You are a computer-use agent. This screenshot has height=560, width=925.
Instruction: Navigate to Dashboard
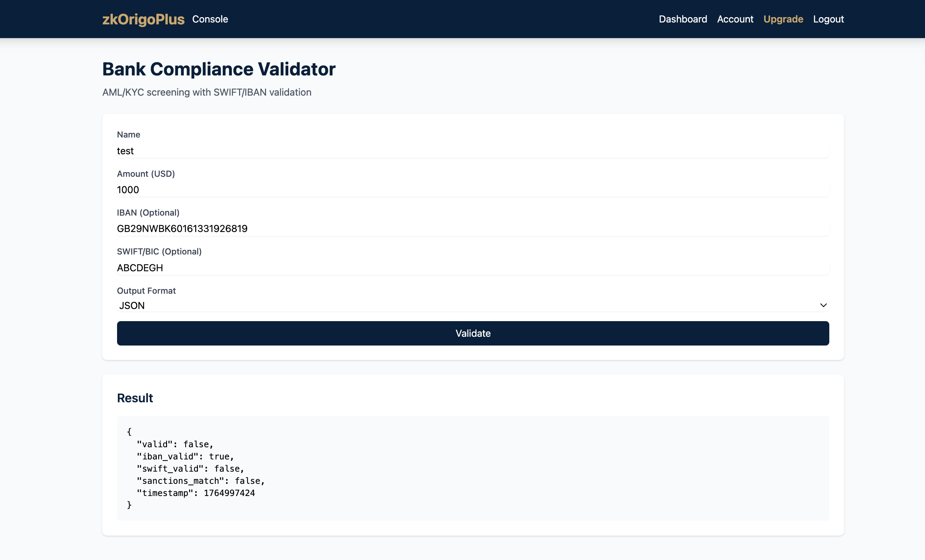[683, 19]
